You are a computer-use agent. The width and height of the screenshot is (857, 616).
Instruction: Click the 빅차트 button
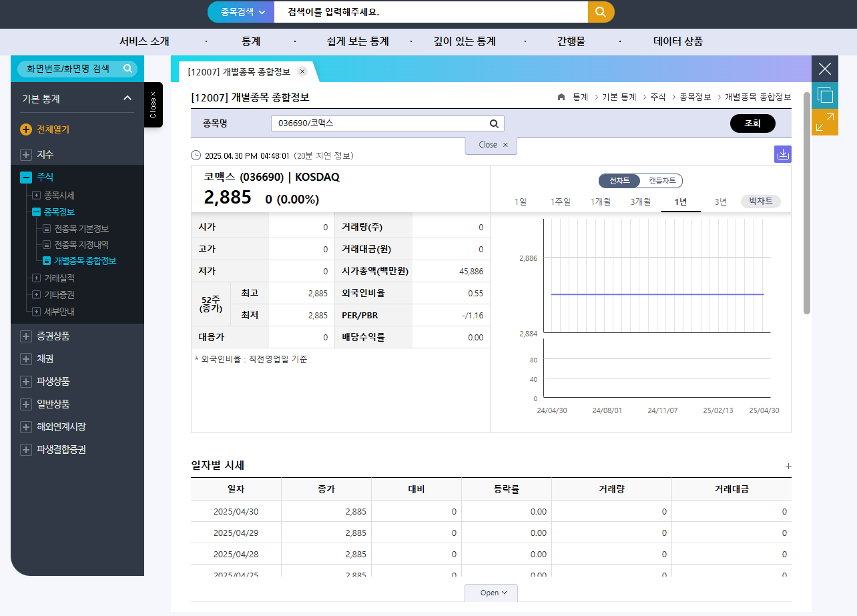click(761, 202)
